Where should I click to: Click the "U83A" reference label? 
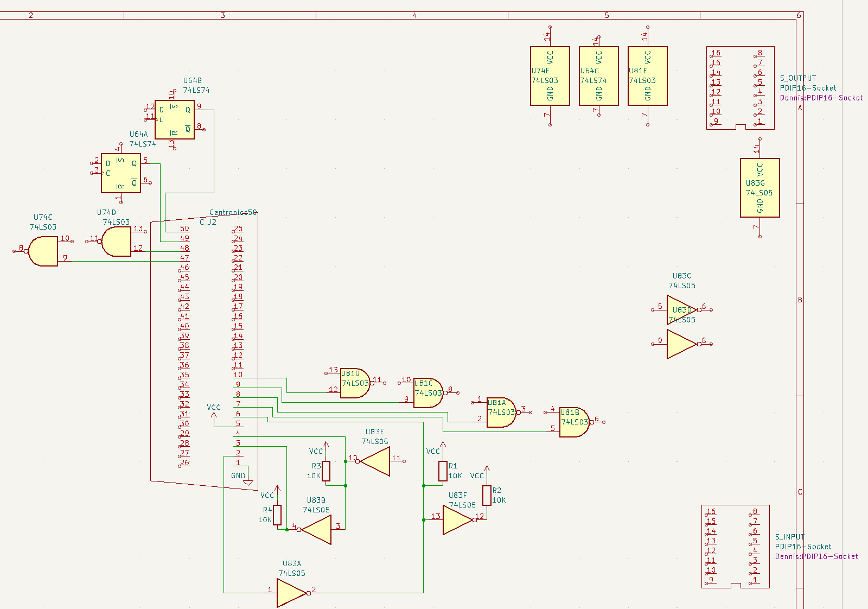pos(292,563)
